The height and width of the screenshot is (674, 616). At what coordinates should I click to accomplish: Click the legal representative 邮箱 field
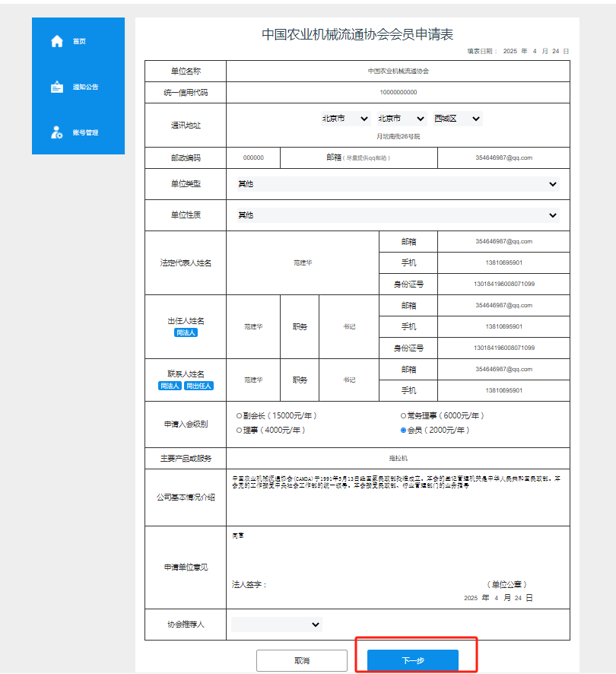coord(503,242)
